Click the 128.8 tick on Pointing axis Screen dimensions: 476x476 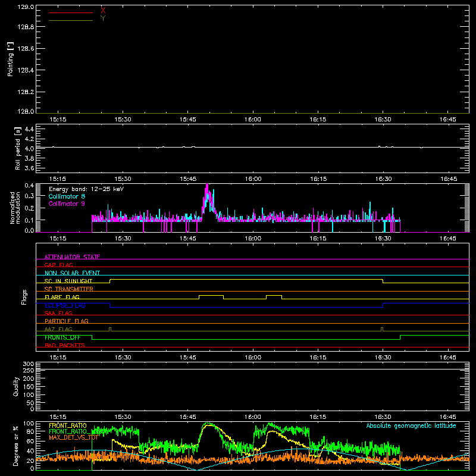coord(26,27)
